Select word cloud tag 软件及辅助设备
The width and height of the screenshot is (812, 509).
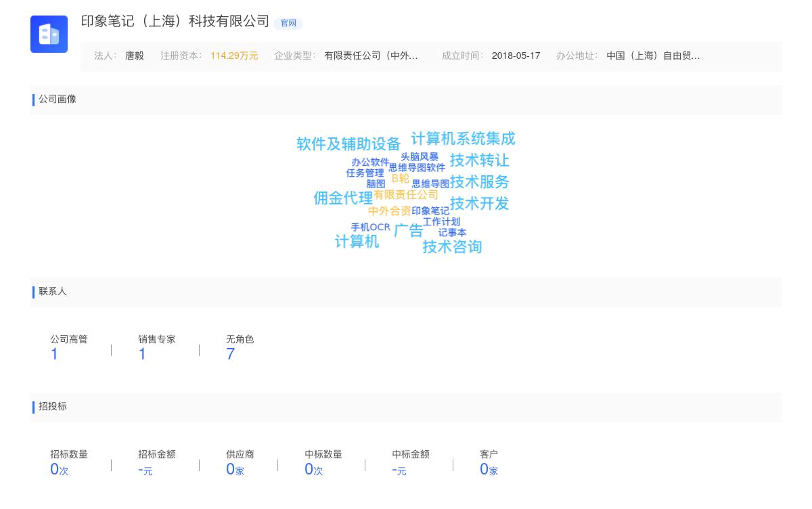pos(348,144)
